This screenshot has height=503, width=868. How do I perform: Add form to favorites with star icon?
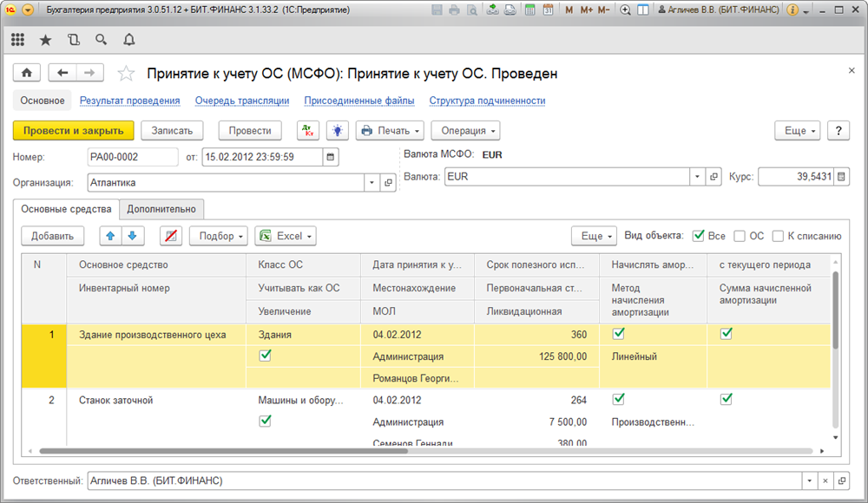click(x=126, y=74)
